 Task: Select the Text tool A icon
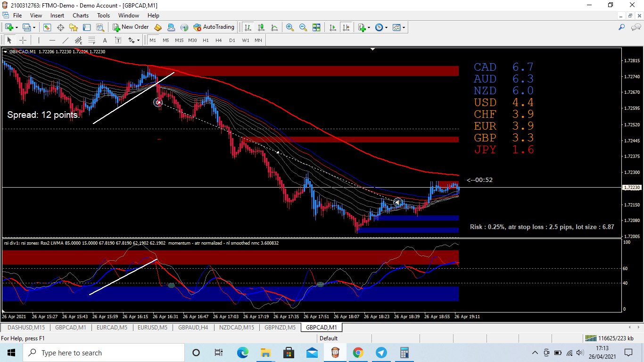pyautogui.click(x=105, y=41)
